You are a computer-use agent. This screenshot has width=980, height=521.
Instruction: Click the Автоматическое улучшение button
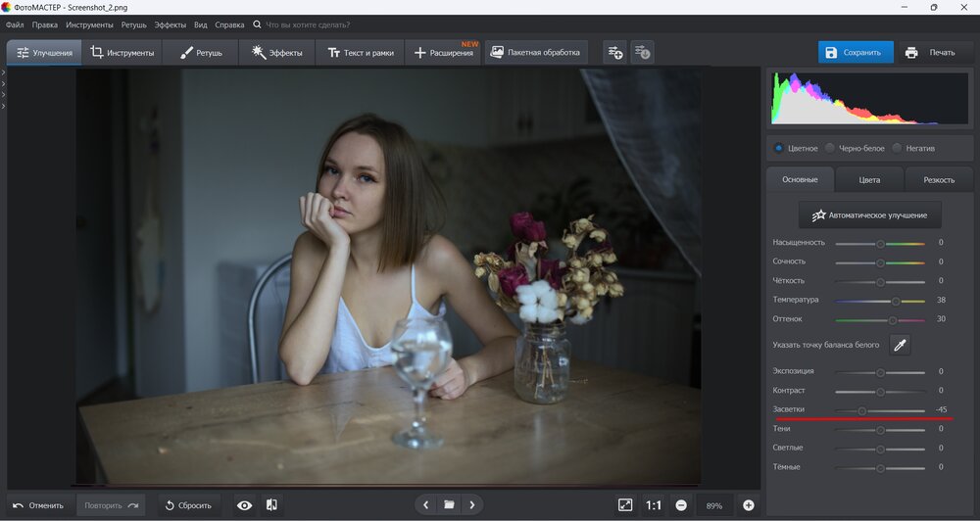(x=869, y=214)
